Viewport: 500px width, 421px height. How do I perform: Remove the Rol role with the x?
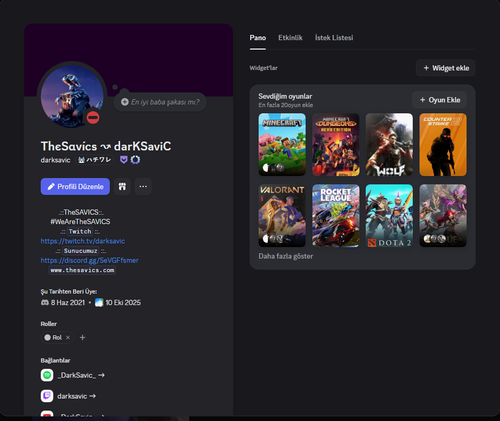68,338
